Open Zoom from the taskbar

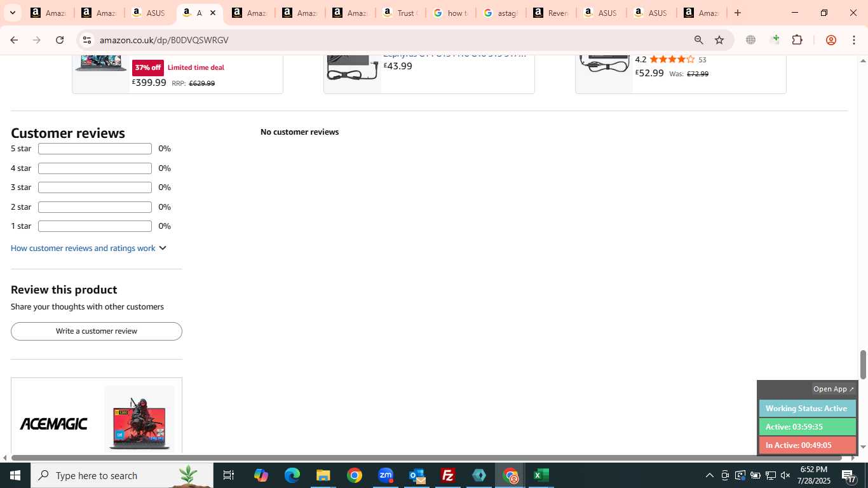tap(386, 475)
